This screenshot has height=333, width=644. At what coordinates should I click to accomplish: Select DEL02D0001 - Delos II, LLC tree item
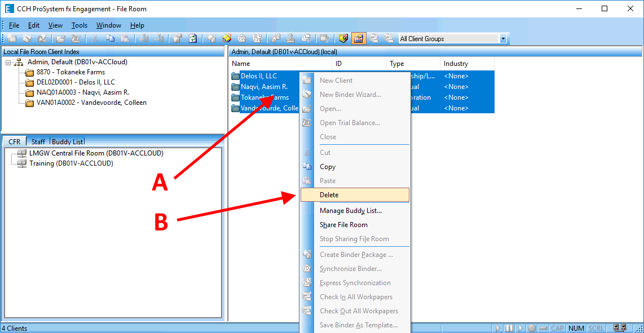click(x=76, y=82)
